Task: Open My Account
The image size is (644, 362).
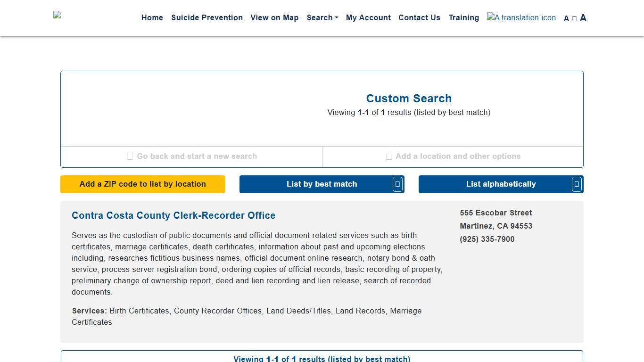Action: [368, 18]
